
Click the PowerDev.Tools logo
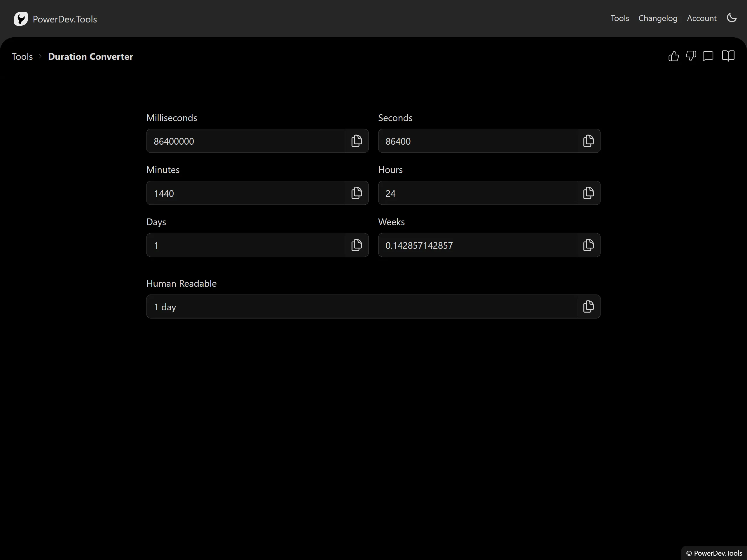point(55,19)
